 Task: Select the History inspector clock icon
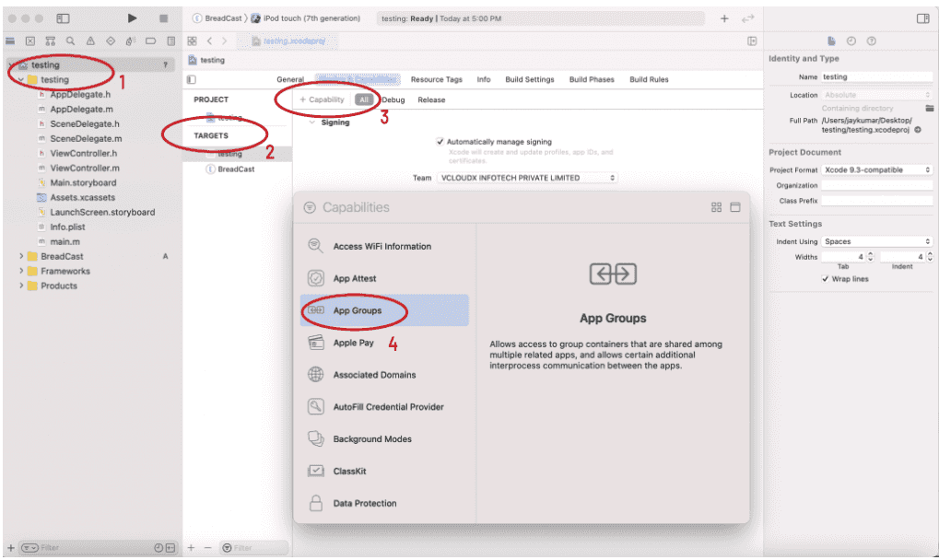tap(851, 41)
